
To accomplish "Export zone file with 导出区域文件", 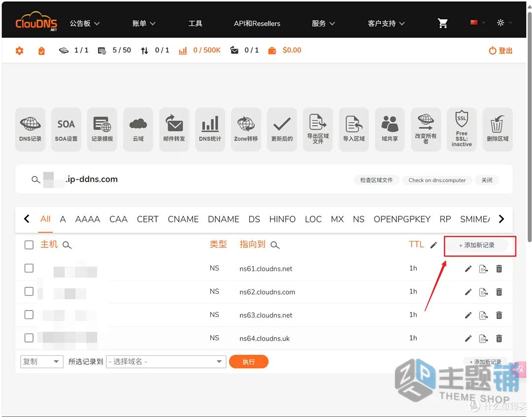I will point(318,129).
